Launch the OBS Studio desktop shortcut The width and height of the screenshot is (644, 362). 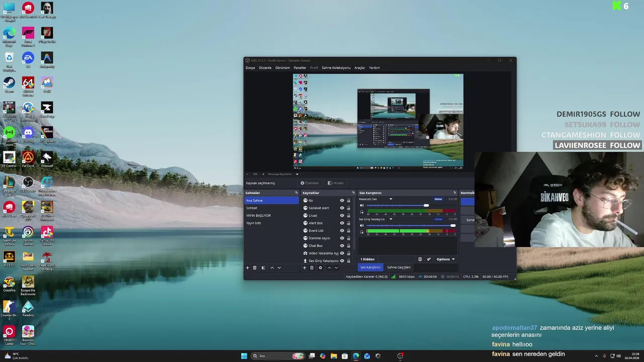point(28,184)
